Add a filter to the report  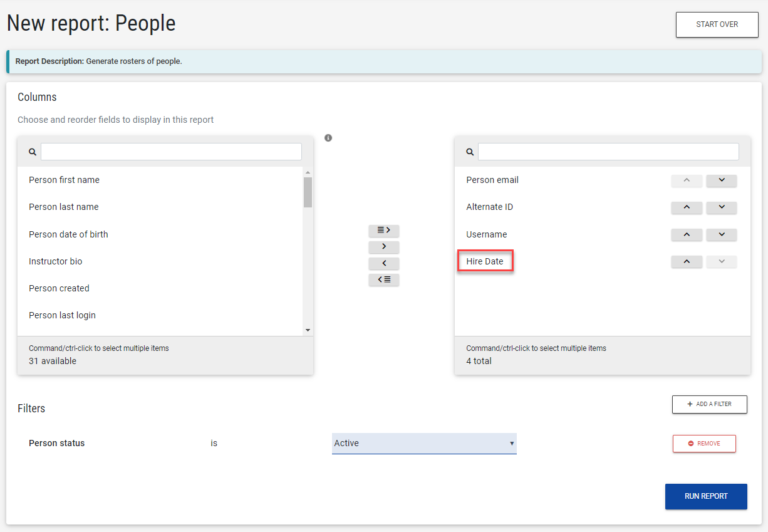tap(709, 404)
